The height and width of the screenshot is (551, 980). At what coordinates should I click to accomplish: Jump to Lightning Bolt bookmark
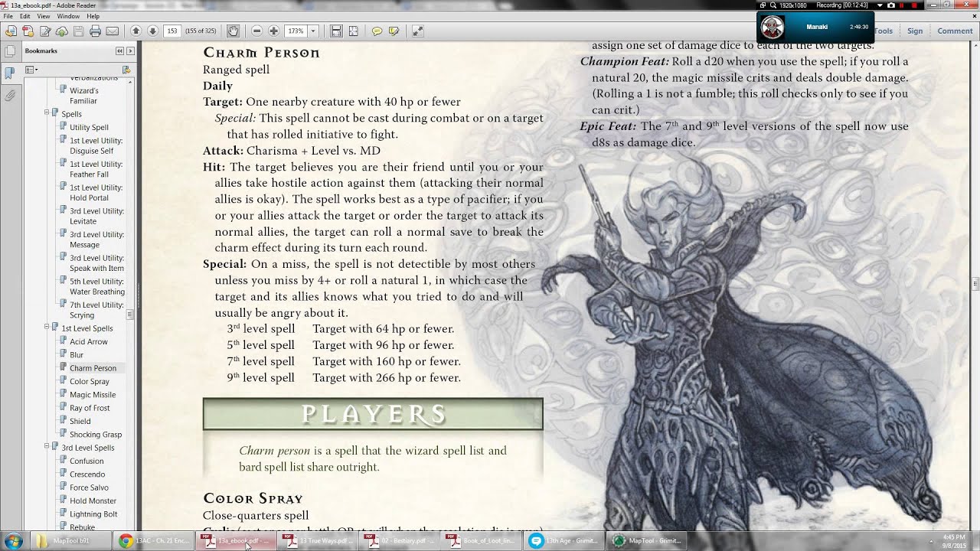(93, 514)
